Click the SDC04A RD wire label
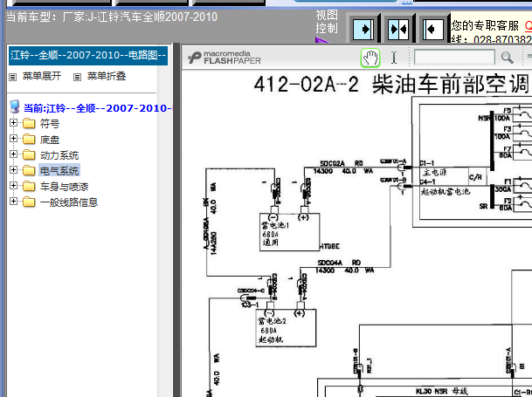The height and width of the screenshot is (397, 532). point(339,263)
